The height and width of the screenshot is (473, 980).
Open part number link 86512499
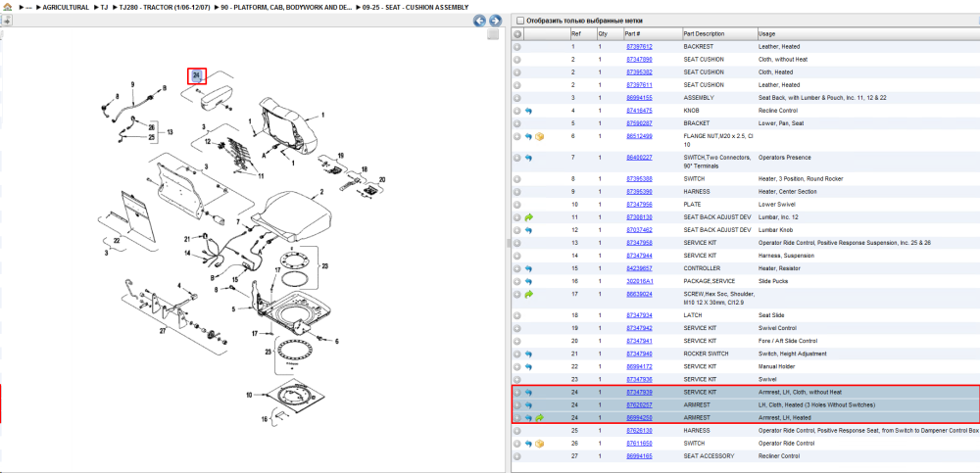pyautogui.click(x=639, y=136)
